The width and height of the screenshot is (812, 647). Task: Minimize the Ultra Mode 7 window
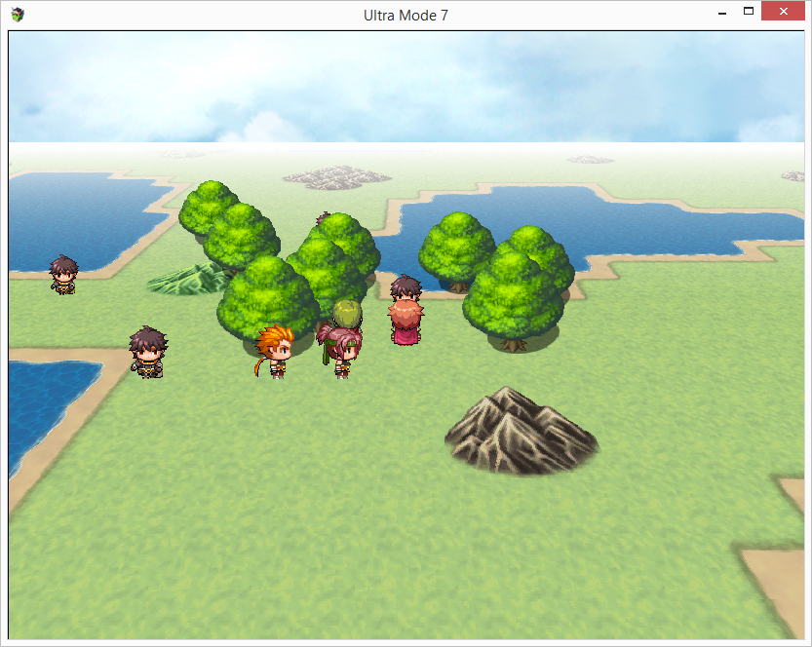tap(722, 13)
